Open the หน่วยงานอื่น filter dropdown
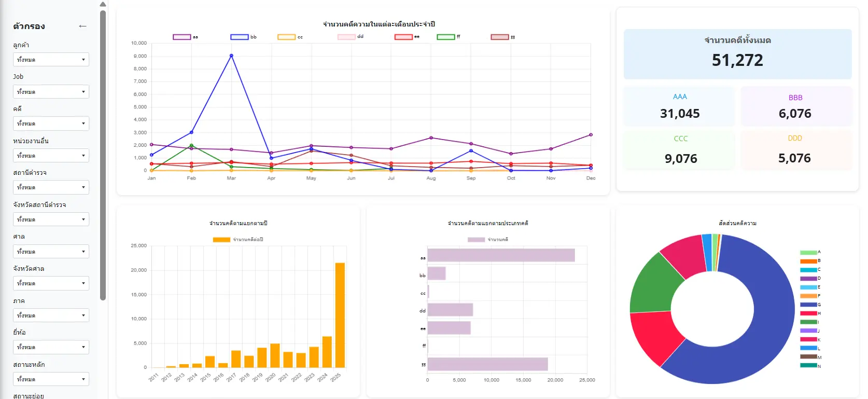The image size is (868, 399). coord(51,156)
